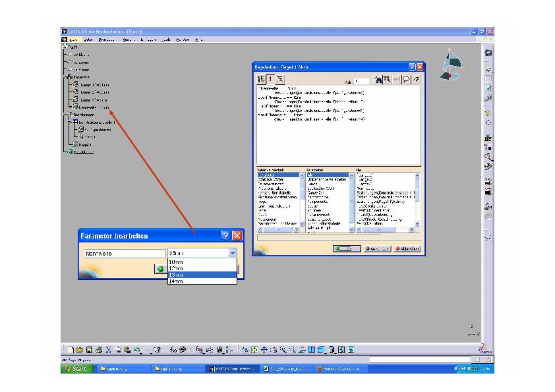Viewport: 555px width, 392px height.
Task: Open the Einfügen menu
Action: click(148, 40)
